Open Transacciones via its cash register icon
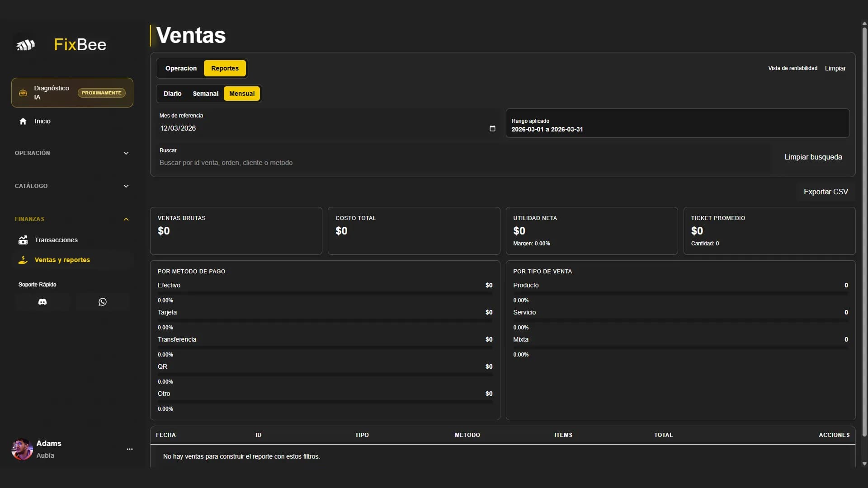Screen dimensions: 868x488 click(x=23, y=240)
